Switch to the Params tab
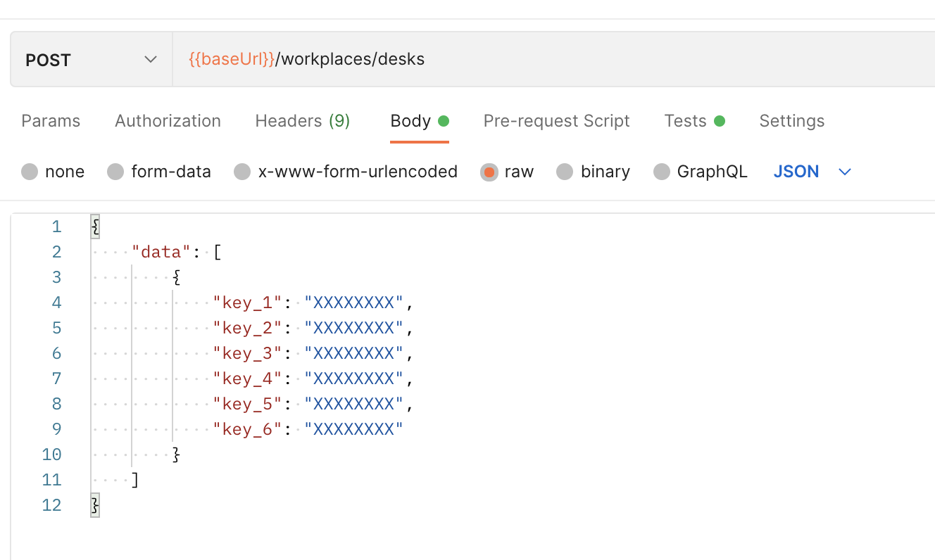Screen dimensions: 935x560 (51, 121)
